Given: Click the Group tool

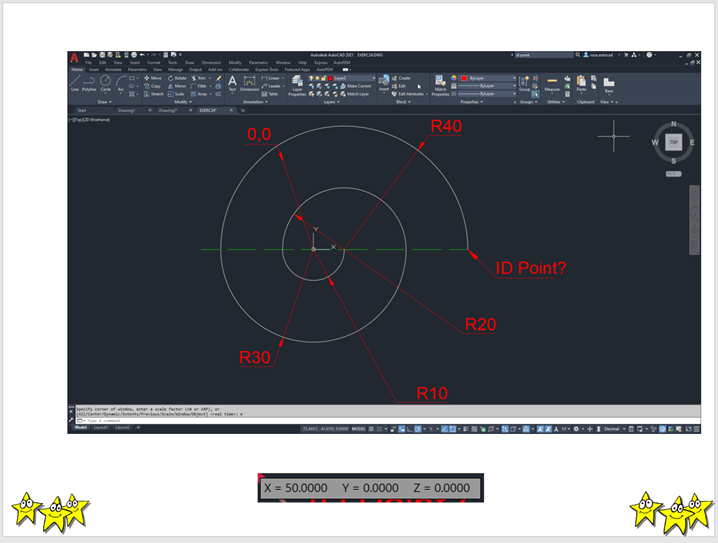Looking at the screenshot, I should (x=524, y=83).
